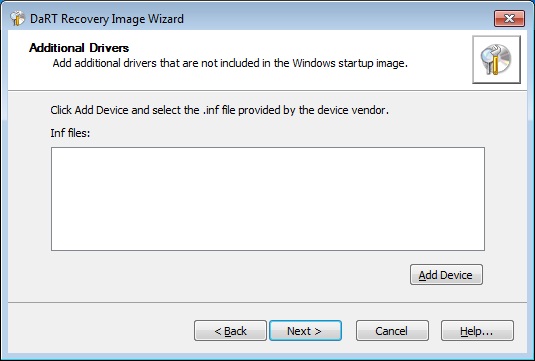The image size is (535, 361).
Task: Click the red X button in title bar
Action: click(509, 18)
